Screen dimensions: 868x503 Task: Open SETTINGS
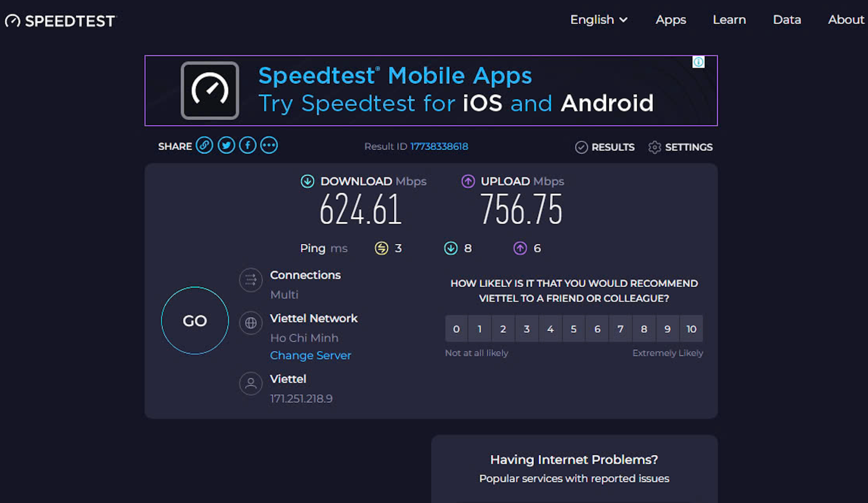pos(681,148)
